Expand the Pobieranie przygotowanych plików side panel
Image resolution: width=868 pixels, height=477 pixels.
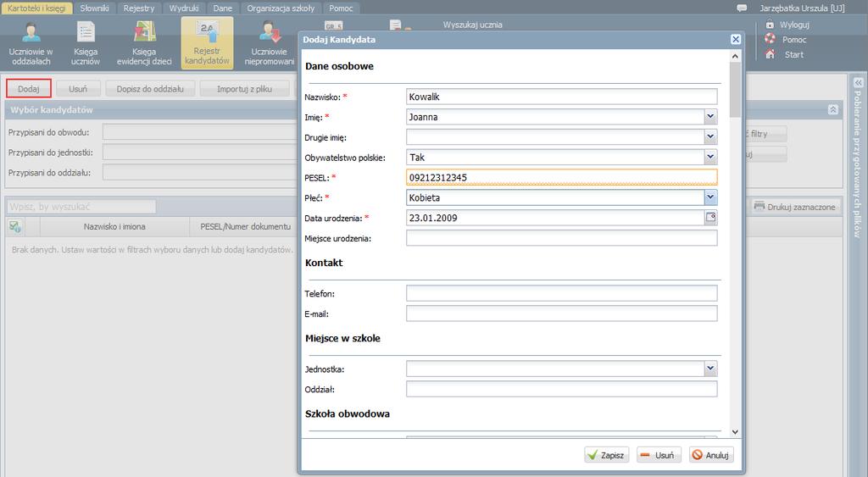coord(858,83)
